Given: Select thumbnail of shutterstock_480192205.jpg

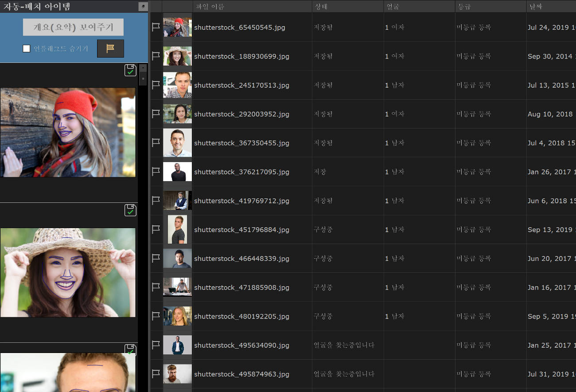Looking at the screenshot, I should (177, 316).
